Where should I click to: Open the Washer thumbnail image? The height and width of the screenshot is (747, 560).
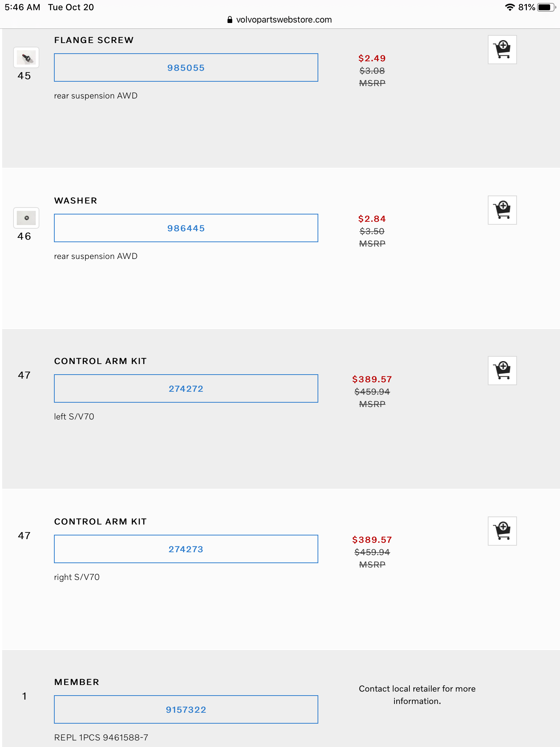[x=26, y=218]
